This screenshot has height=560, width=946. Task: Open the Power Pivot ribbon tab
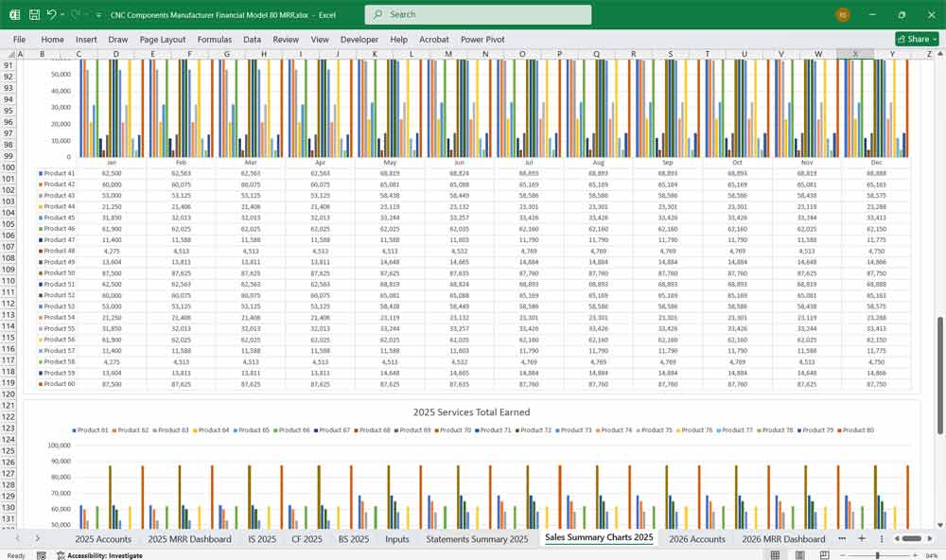[x=482, y=39]
